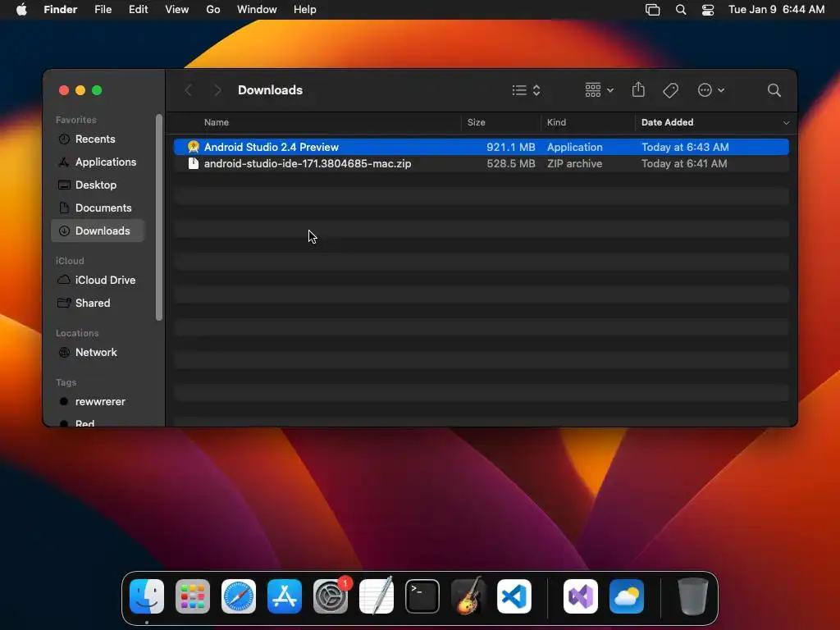The width and height of the screenshot is (840, 630).
Task: Open the group-by grid dropdown
Action: pyautogui.click(x=599, y=90)
